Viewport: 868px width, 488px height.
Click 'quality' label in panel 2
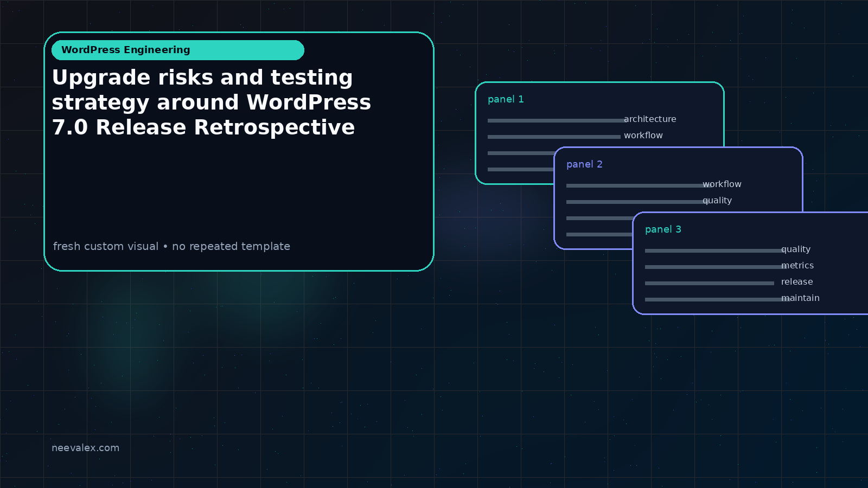pos(717,201)
